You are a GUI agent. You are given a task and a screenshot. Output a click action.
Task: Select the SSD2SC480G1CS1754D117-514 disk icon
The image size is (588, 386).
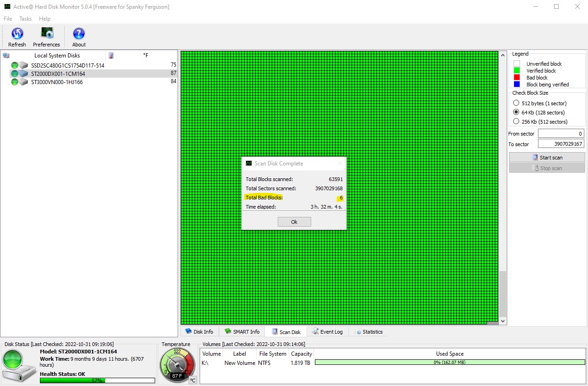pos(19,65)
